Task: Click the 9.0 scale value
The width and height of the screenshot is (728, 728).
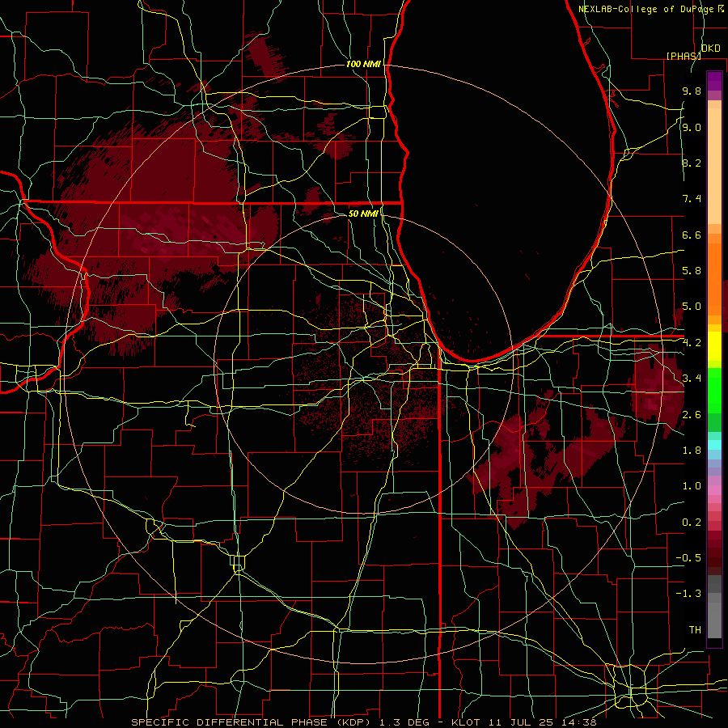Action: pyautogui.click(x=692, y=127)
